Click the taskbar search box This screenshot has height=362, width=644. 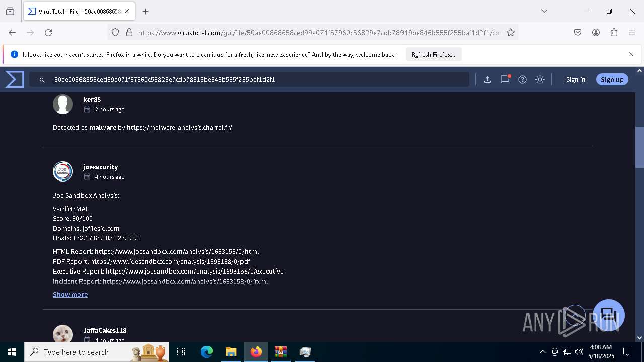pos(96,352)
